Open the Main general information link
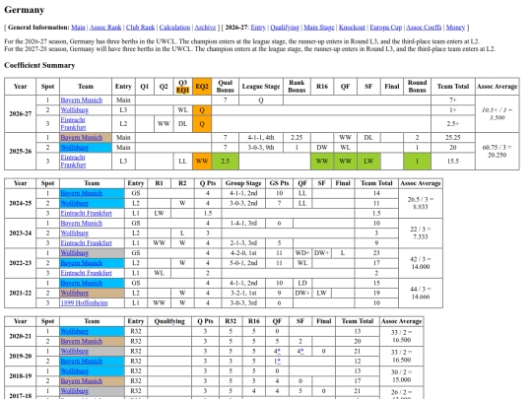 [x=78, y=28]
